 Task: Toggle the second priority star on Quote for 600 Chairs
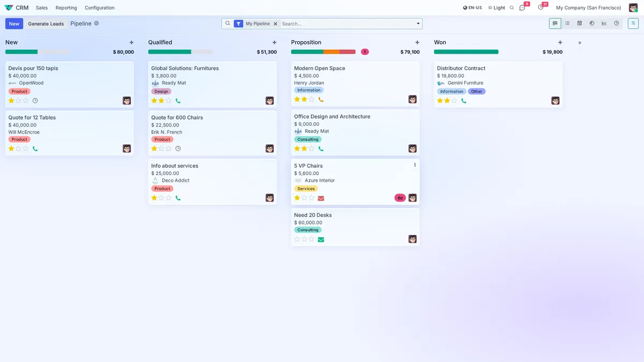point(160,148)
